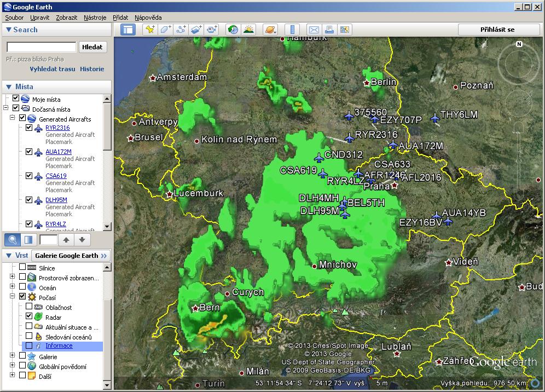Add a polygon from the toolbar
The height and width of the screenshot is (392, 545).
coord(165,30)
